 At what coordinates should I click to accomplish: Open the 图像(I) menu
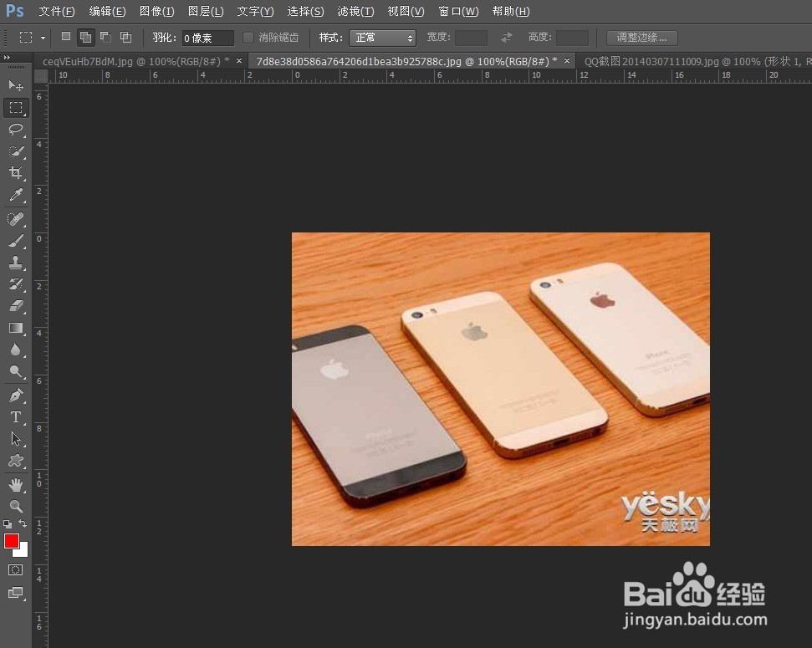point(157,11)
